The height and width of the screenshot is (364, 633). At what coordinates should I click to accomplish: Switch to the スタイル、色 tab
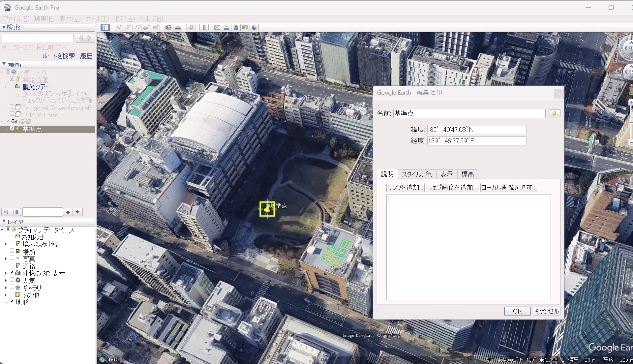416,174
